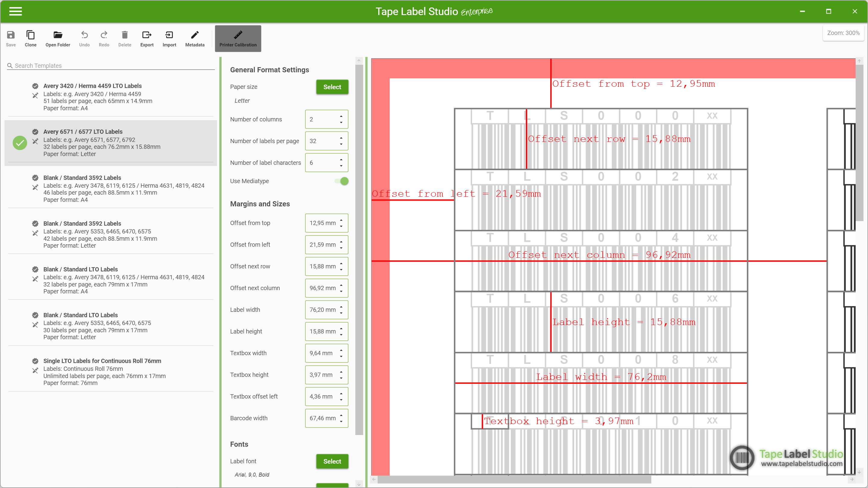Screen dimensions: 868x488
Task: Click the preview scroll right arrow
Action: 852,479
